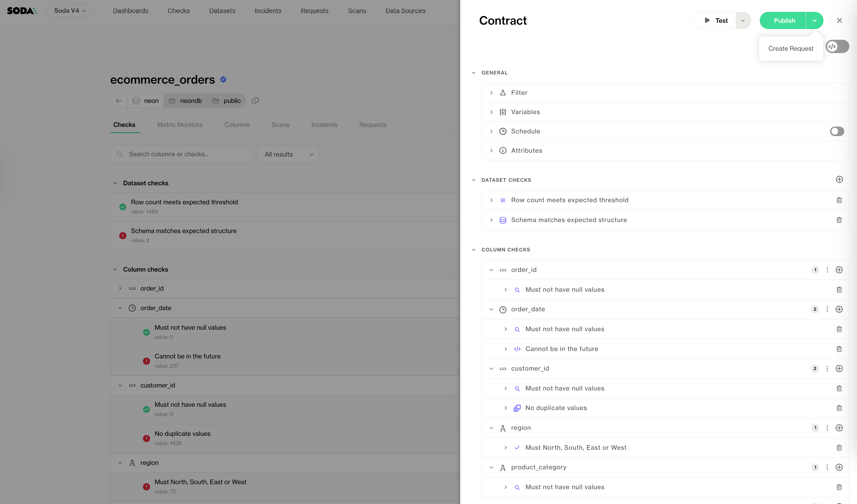
Task: Add a check to the region column
Action: pos(839,428)
